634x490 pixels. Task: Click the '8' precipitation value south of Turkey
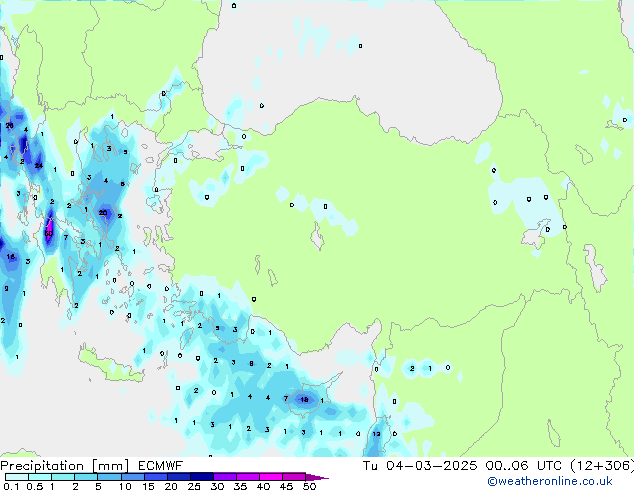coord(251,364)
